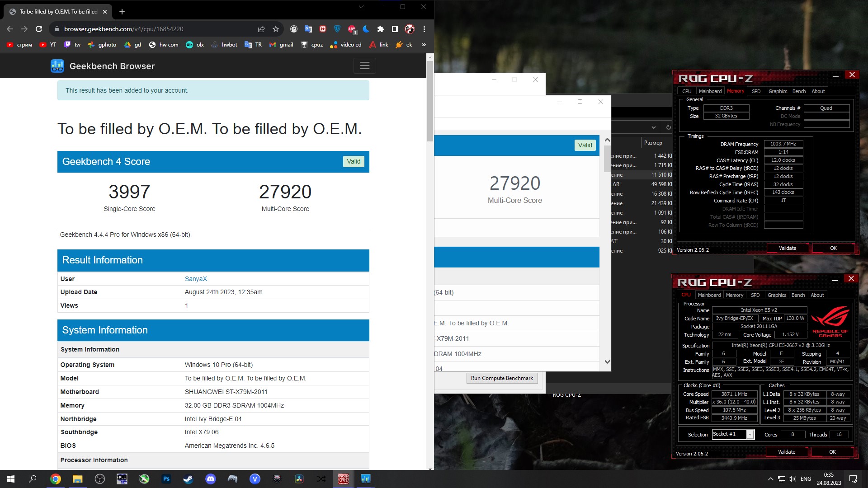This screenshot has height=488, width=868.
Task: Open Discord from the taskbar
Action: 211,479
